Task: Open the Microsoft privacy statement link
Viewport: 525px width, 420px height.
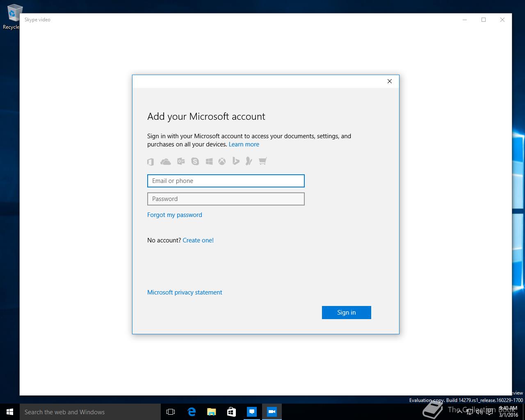Action: (x=185, y=292)
